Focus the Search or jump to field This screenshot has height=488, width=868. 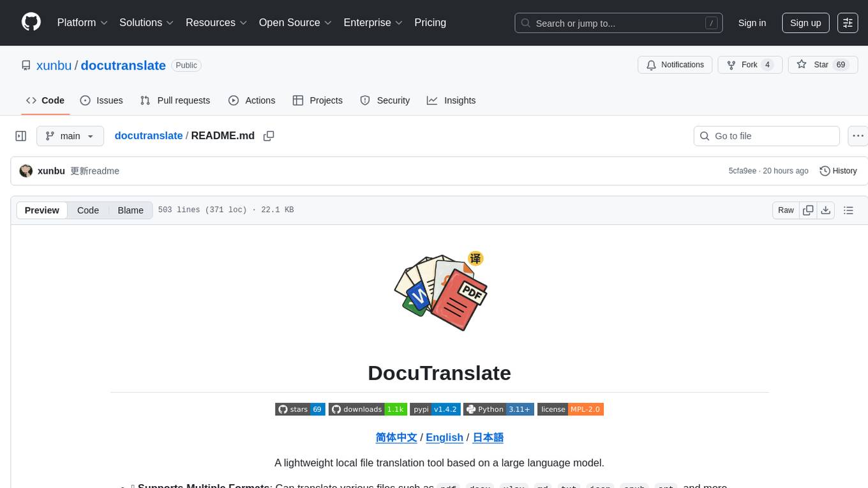coord(618,23)
